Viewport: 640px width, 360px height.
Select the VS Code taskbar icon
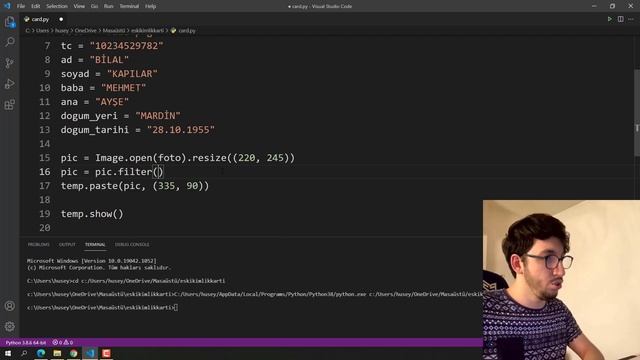[90, 353]
